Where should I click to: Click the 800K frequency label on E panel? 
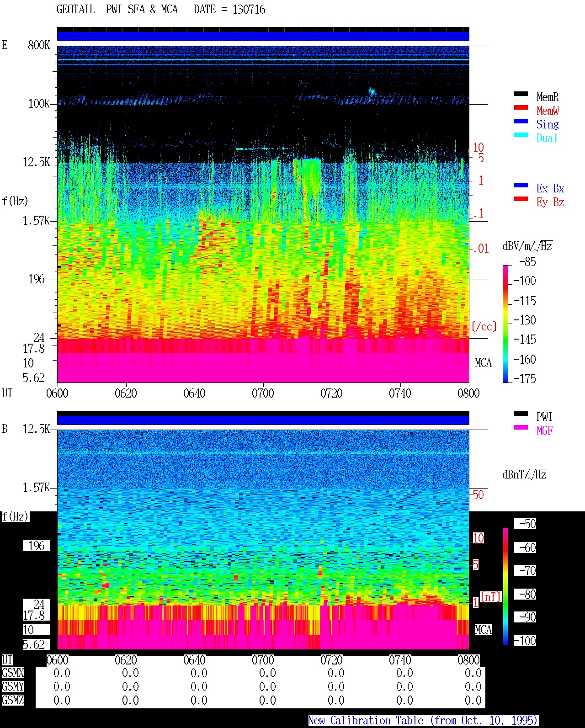39,45
